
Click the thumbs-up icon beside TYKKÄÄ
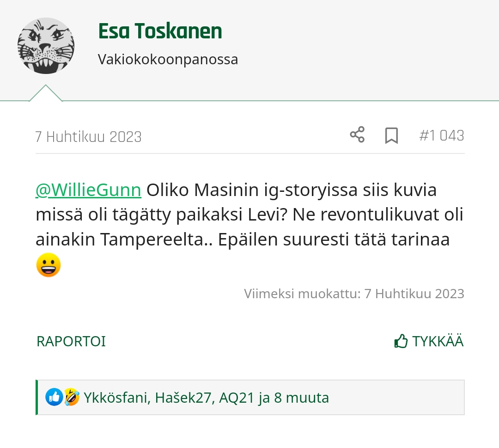coord(401,341)
